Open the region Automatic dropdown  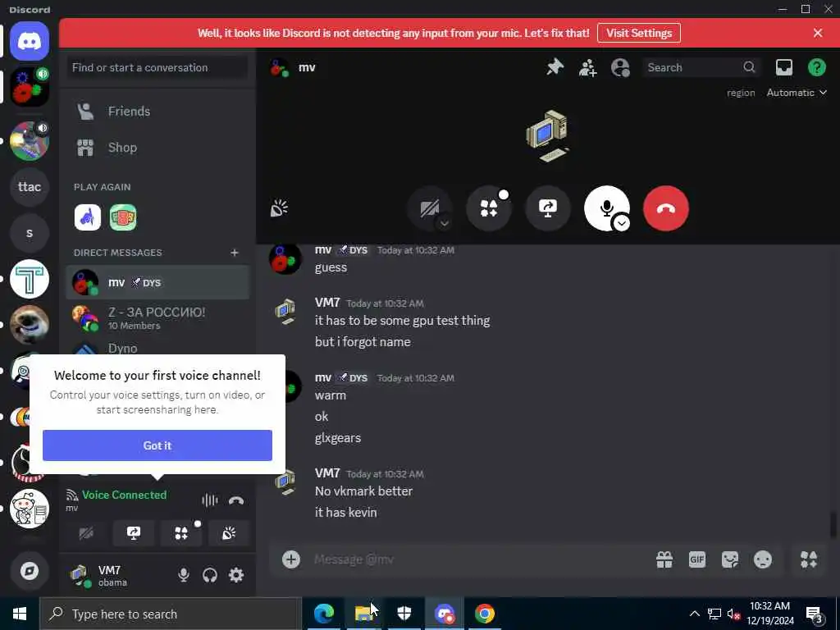tap(797, 93)
